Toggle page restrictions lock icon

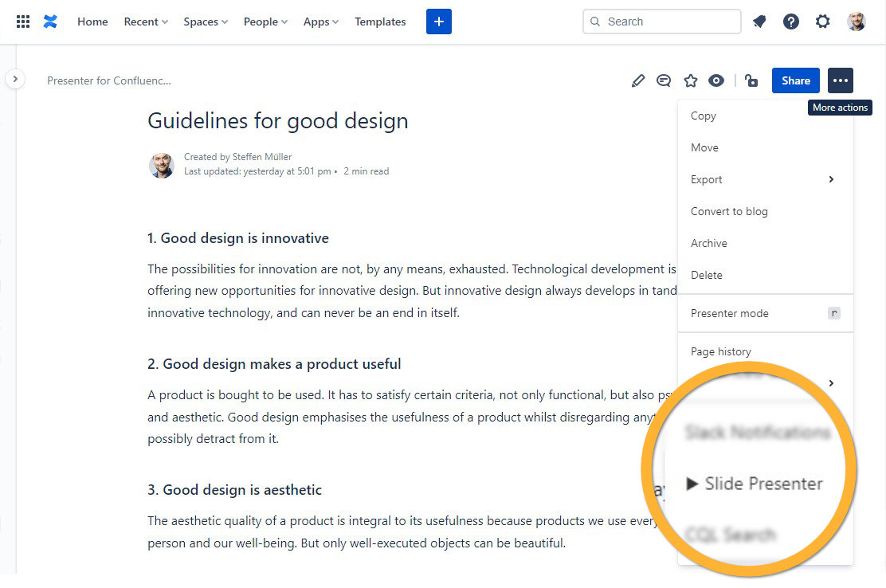751,80
